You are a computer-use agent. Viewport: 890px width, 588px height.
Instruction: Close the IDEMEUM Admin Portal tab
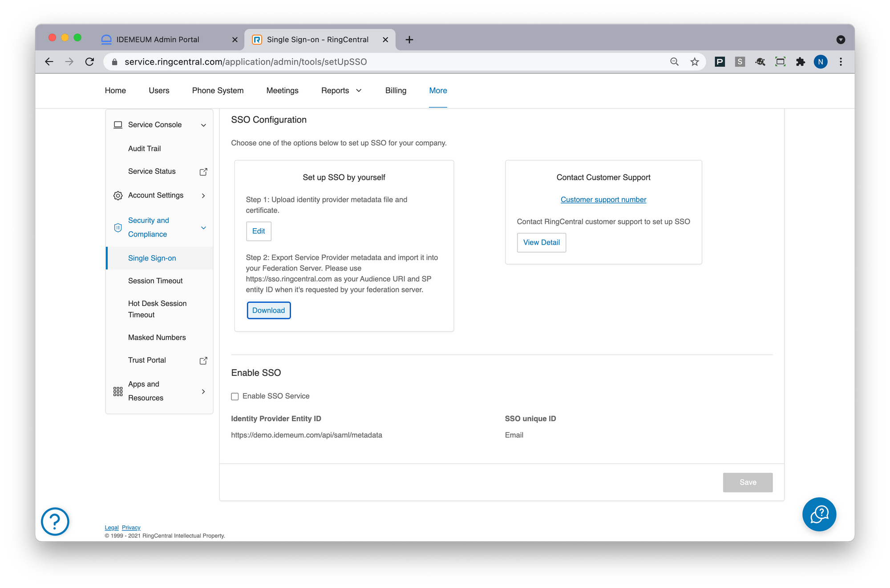(x=235, y=40)
